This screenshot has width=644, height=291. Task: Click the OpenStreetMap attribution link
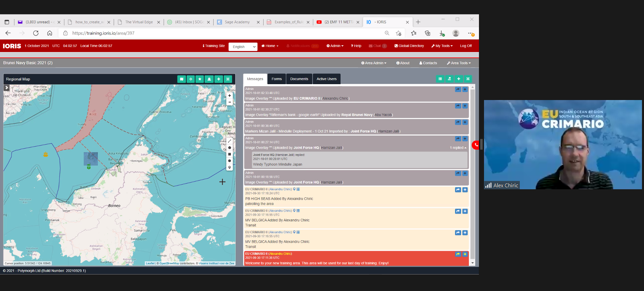tap(169, 263)
